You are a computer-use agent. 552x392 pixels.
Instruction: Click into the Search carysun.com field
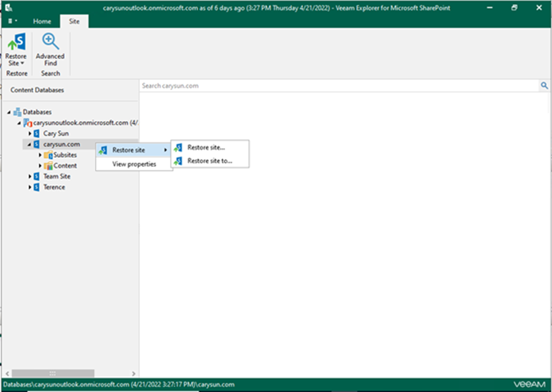click(x=339, y=85)
